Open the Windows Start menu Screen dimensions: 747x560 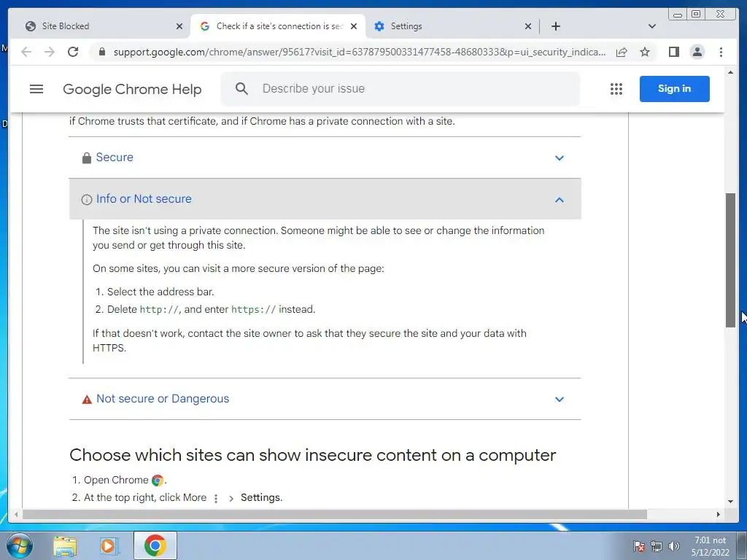click(20, 545)
